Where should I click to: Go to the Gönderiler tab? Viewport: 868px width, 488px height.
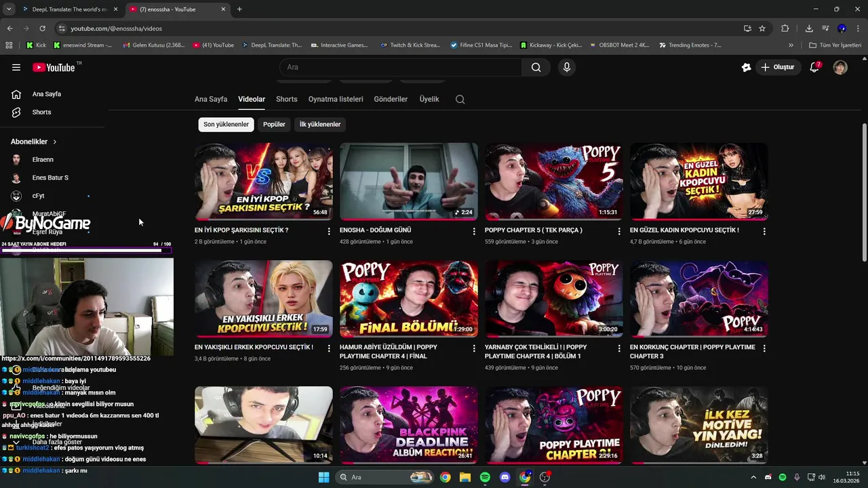point(391,99)
